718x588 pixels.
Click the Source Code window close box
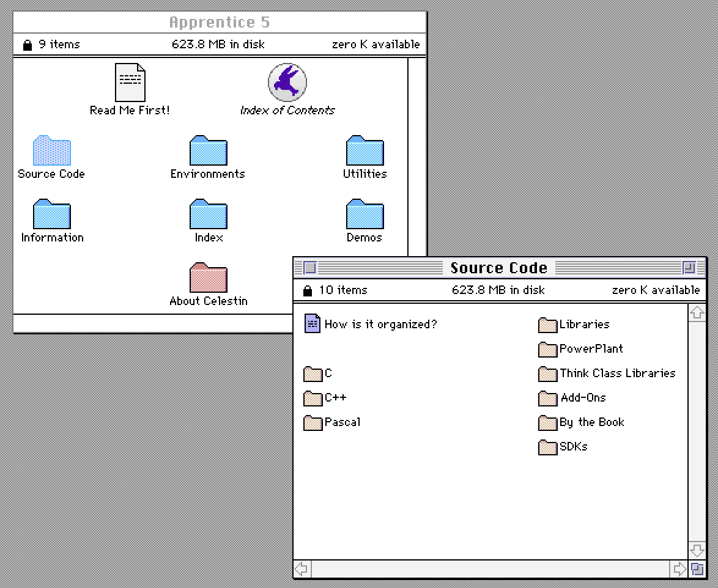click(x=310, y=268)
